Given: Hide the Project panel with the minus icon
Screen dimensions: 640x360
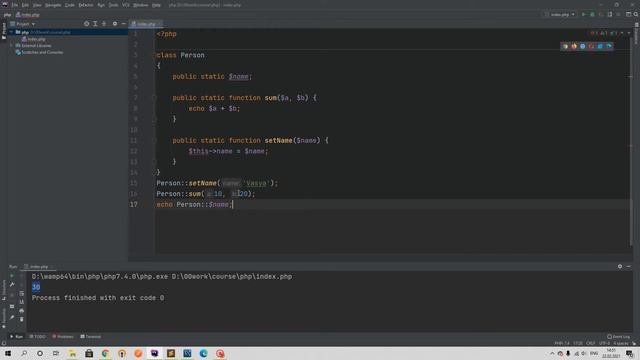Looking at the screenshot, I should pyautogui.click(x=123, y=24).
